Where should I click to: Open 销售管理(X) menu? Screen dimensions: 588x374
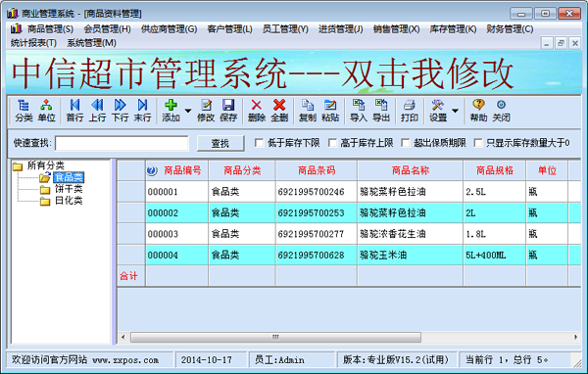[397, 28]
